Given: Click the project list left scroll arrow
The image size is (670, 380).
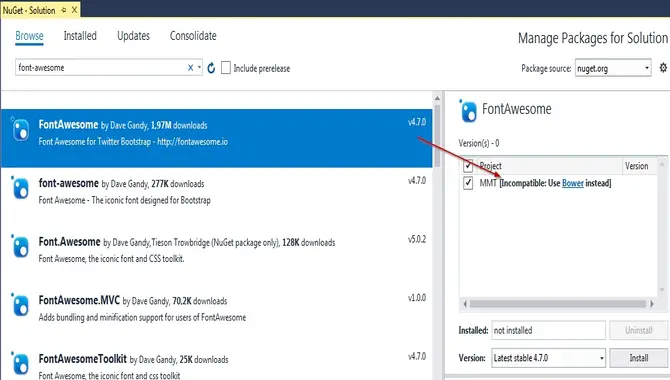Looking at the screenshot, I should 465,304.
